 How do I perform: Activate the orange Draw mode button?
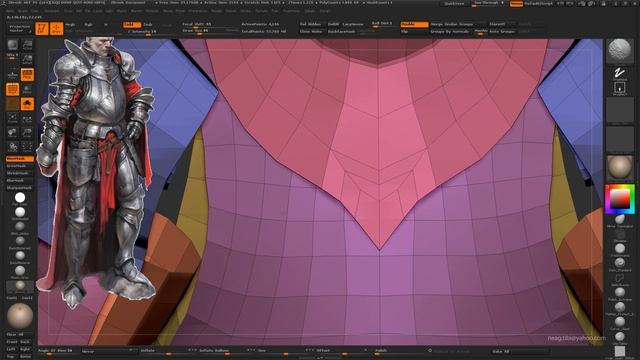coord(56,29)
